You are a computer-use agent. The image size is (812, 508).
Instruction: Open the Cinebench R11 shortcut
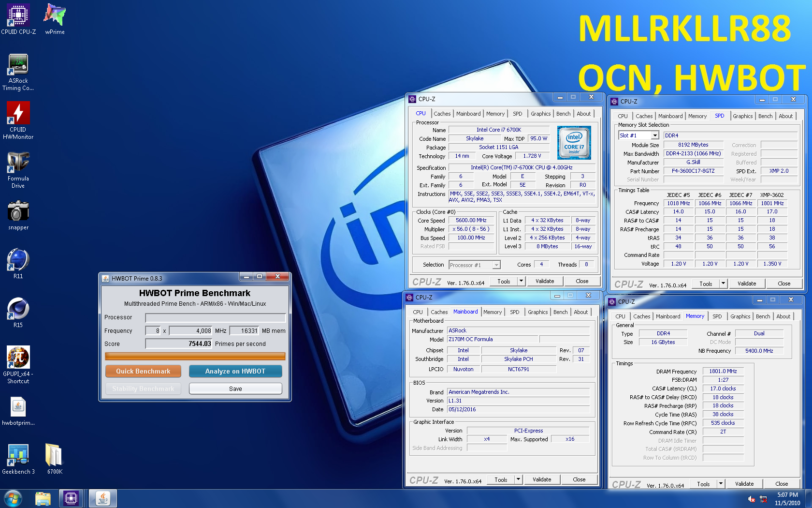click(18, 264)
